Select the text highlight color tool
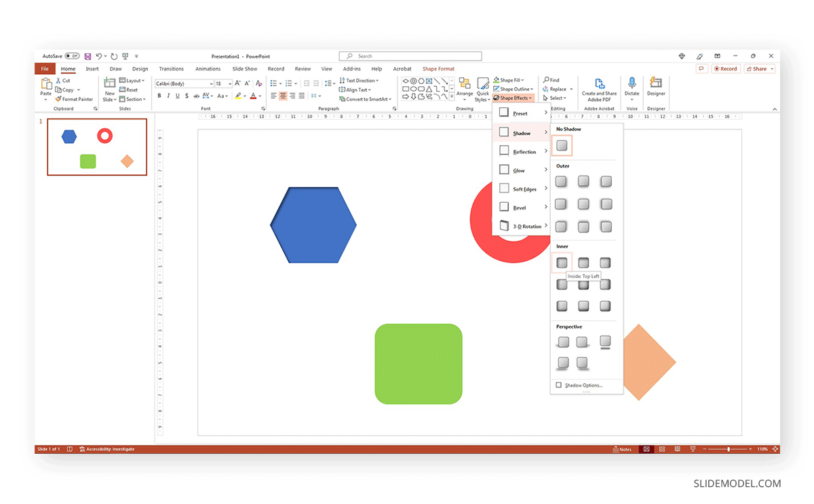Screen dimensions: 814x504 click(239, 96)
